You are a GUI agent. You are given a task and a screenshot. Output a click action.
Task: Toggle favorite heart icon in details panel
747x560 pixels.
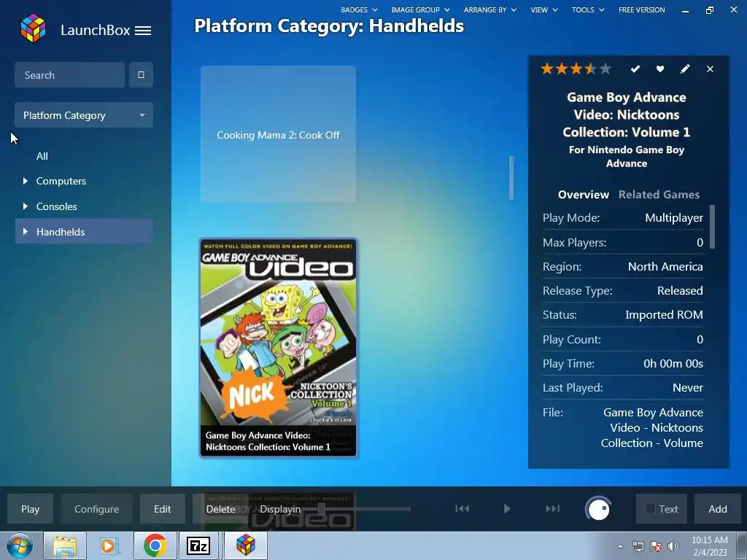[x=659, y=69]
